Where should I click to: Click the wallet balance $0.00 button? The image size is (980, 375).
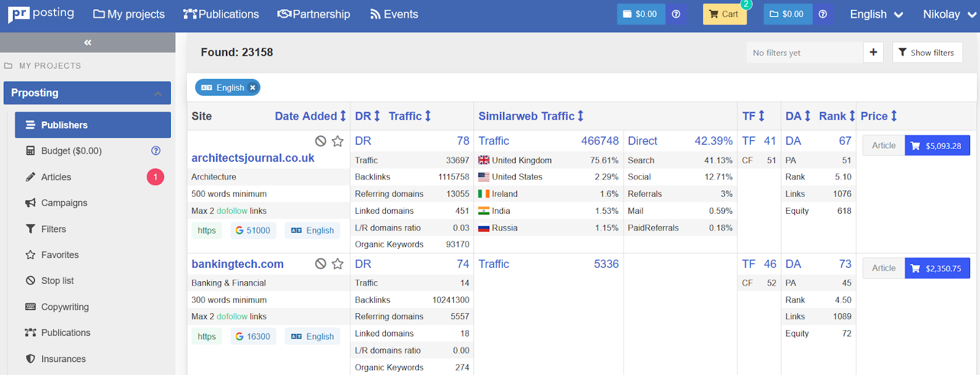click(641, 14)
